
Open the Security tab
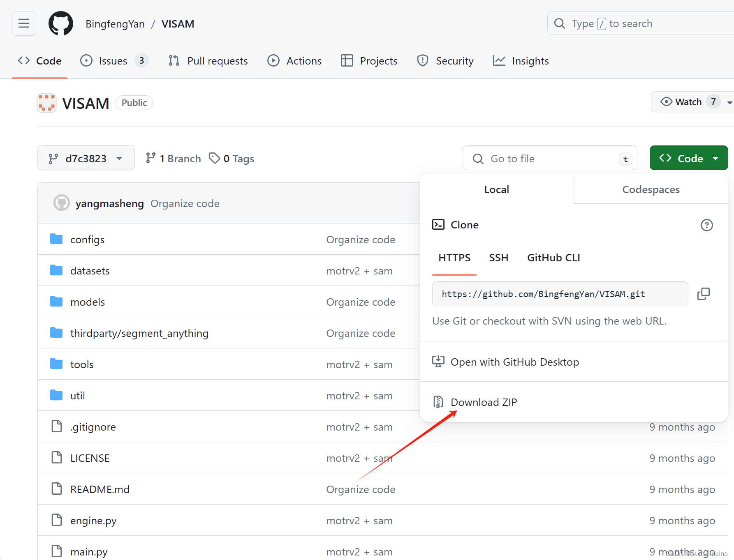point(445,61)
